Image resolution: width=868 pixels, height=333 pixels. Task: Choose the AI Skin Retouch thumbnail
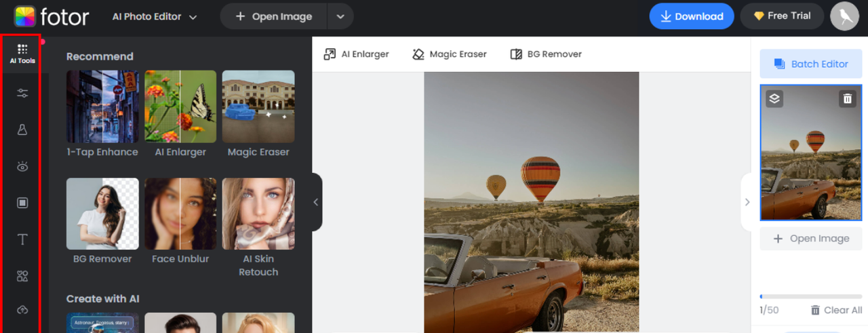coord(258,214)
